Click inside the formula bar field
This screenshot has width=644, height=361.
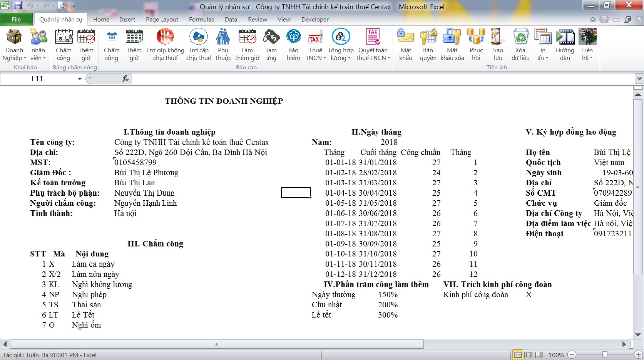point(381,79)
